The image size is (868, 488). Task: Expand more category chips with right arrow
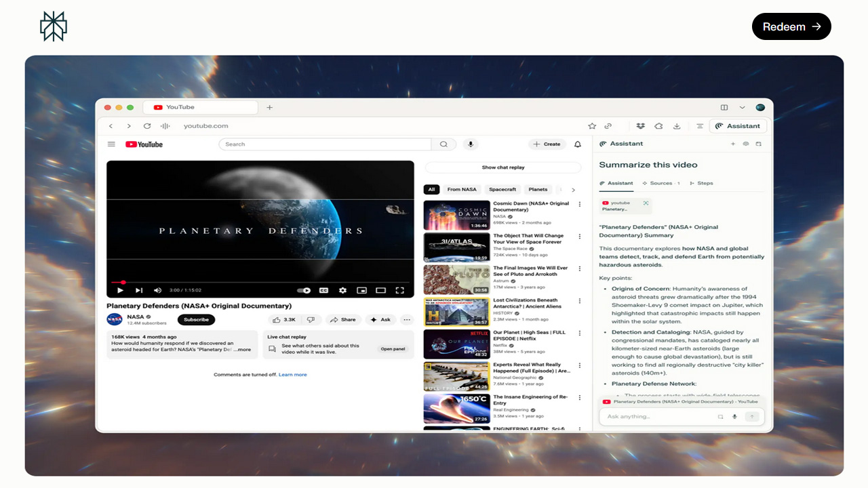point(573,190)
